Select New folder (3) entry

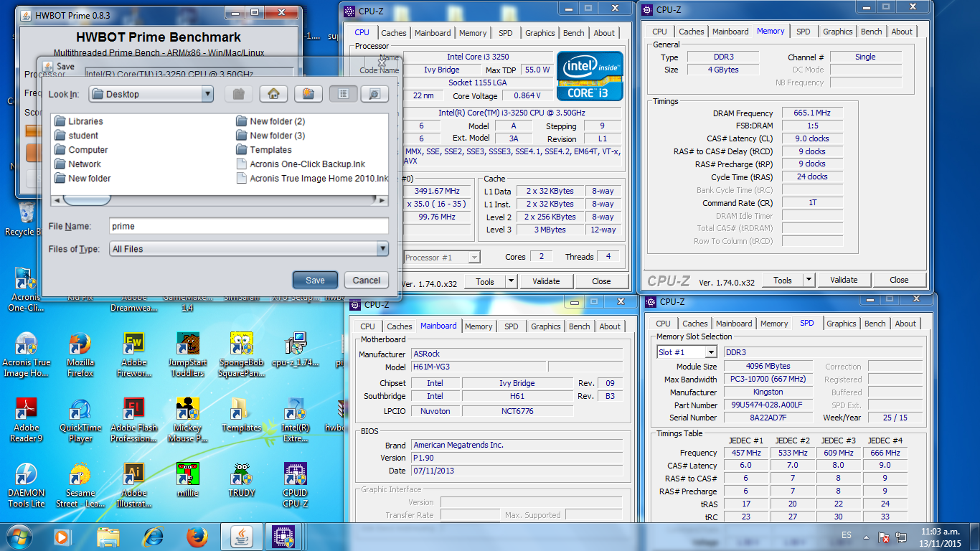[x=270, y=136]
